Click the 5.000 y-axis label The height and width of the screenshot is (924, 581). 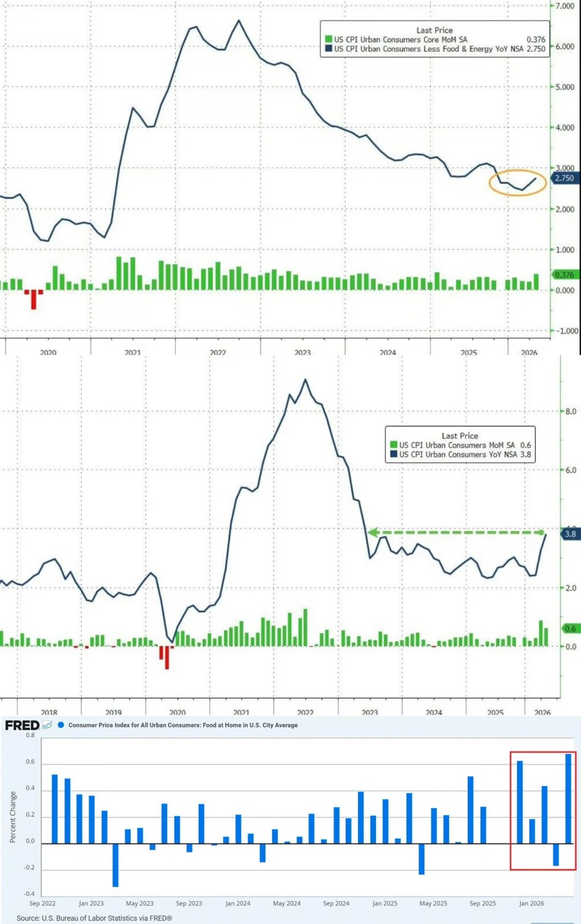565,87
